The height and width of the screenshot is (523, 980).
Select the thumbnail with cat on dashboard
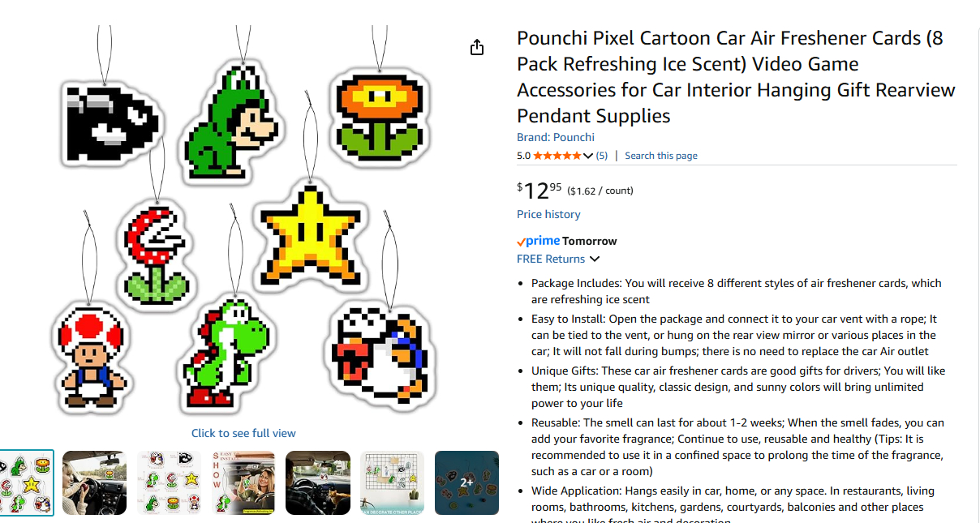click(318, 482)
